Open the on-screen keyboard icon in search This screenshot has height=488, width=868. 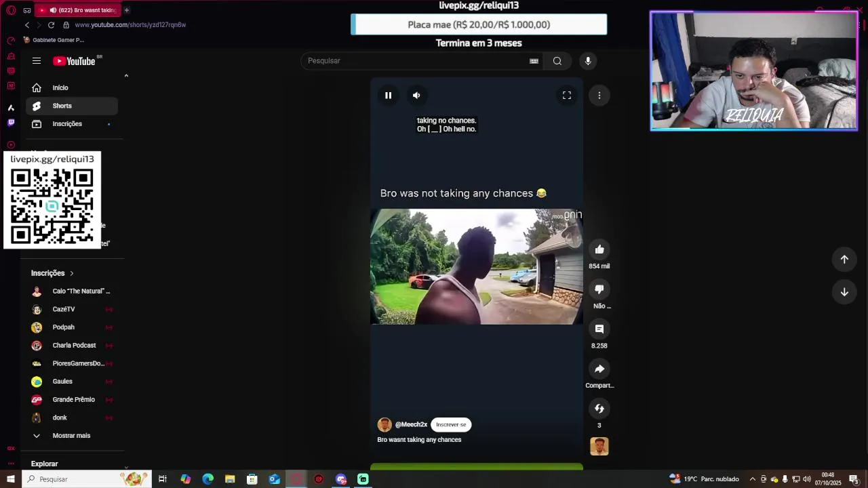[x=534, y=61]
